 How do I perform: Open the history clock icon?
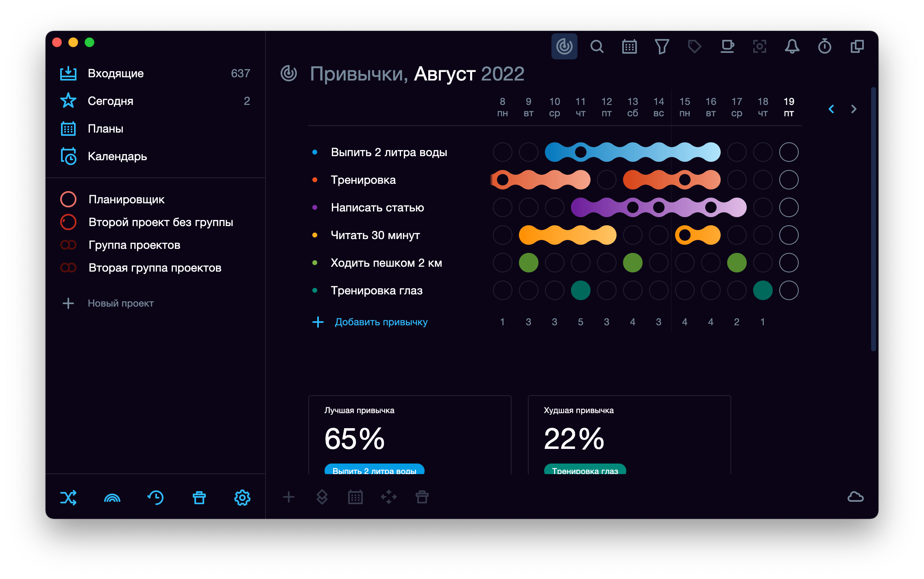coord(155,497)
